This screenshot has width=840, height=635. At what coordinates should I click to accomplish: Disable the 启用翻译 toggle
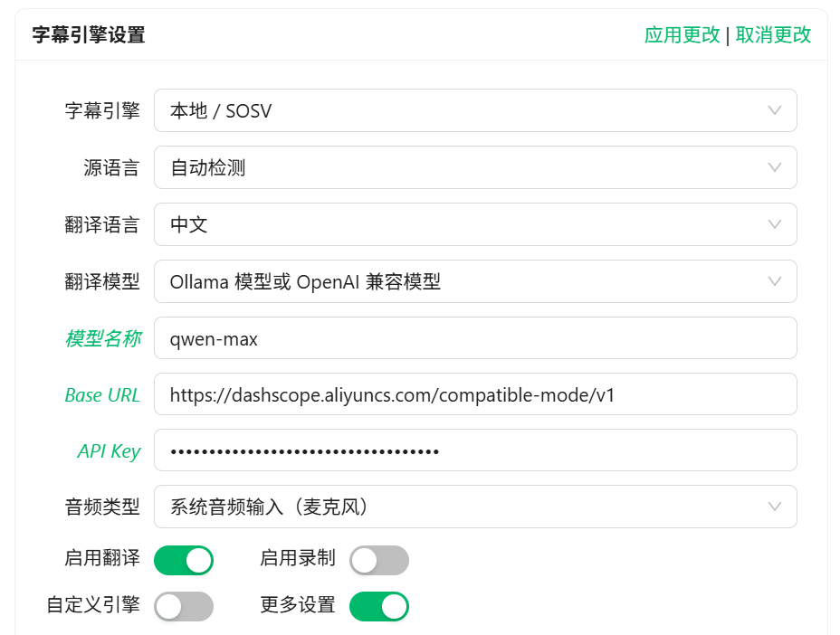coord(184,560)
